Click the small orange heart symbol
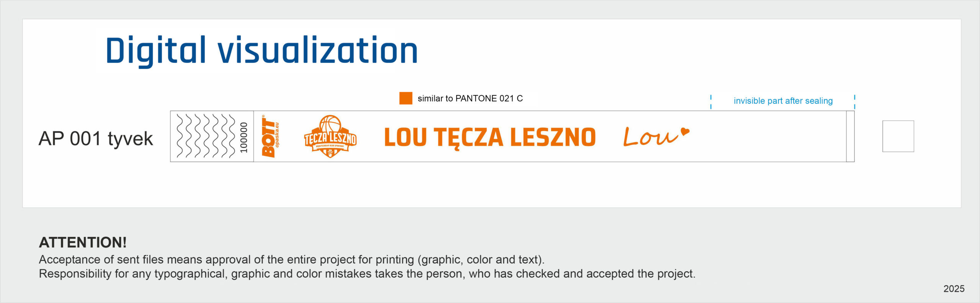 pyautogui.click(x=685, y=132)
